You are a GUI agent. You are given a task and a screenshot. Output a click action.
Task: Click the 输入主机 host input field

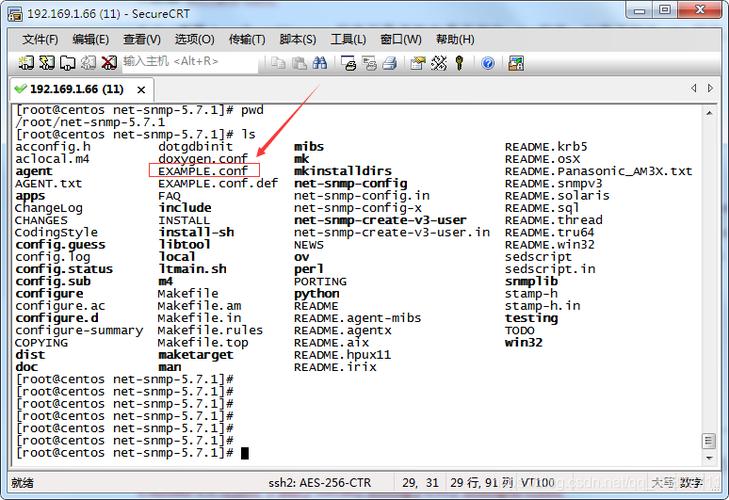[x=190, y=62]
